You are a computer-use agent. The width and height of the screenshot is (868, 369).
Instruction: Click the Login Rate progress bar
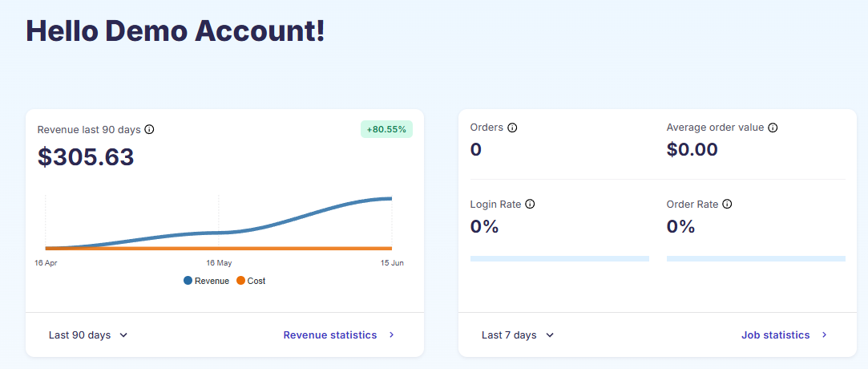559,259
